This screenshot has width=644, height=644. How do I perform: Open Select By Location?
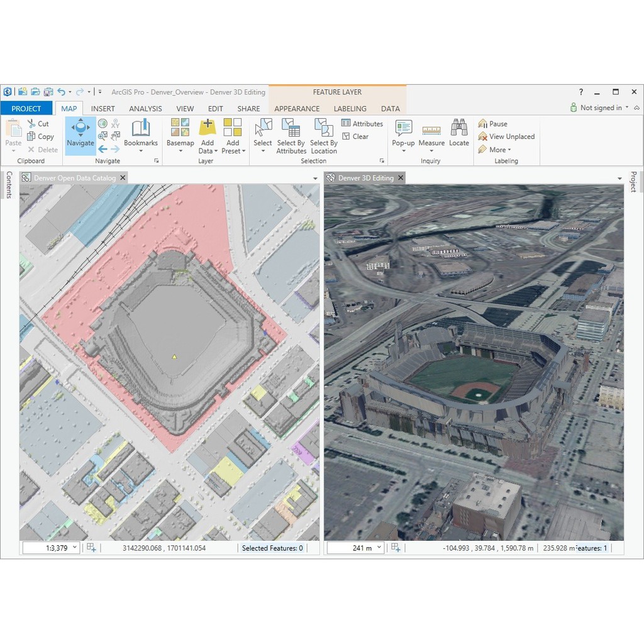324,135
